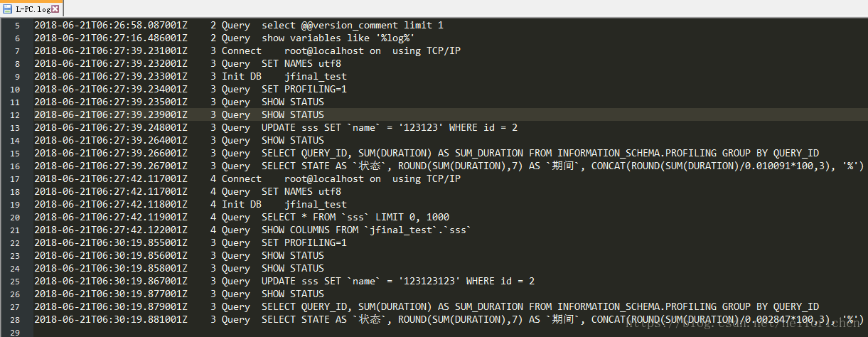Screen dimensions: 868x337
Task: Switch to the L-PC.log tab
Action: (31, 9)
